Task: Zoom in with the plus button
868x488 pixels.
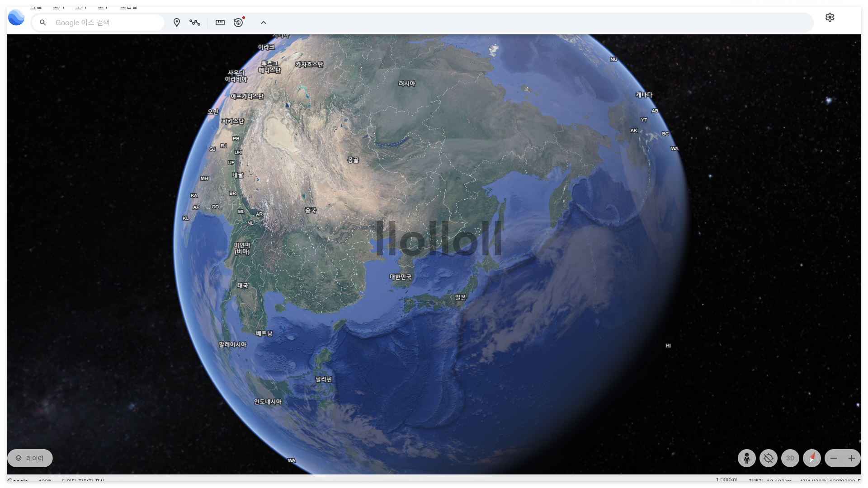Action: tap(852, 458)
